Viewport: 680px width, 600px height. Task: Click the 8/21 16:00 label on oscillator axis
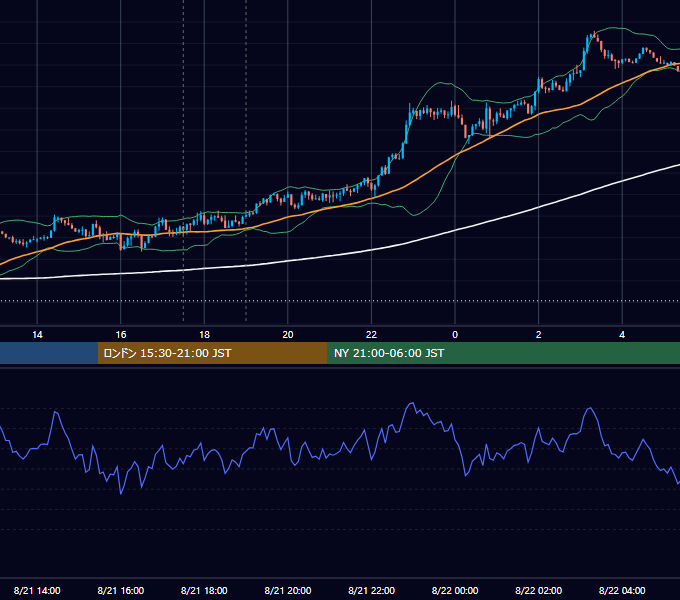(x=121, y=590)
